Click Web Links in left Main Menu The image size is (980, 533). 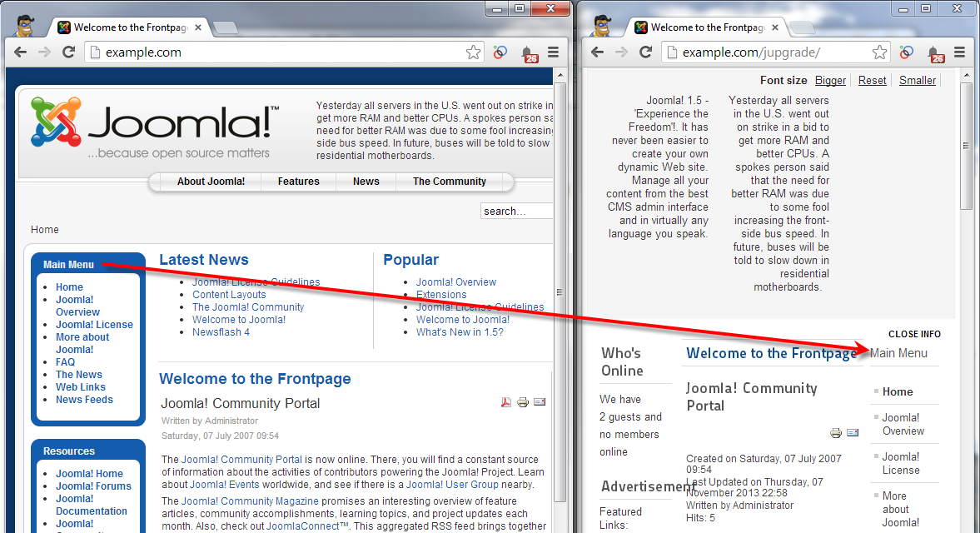point(81,386)
